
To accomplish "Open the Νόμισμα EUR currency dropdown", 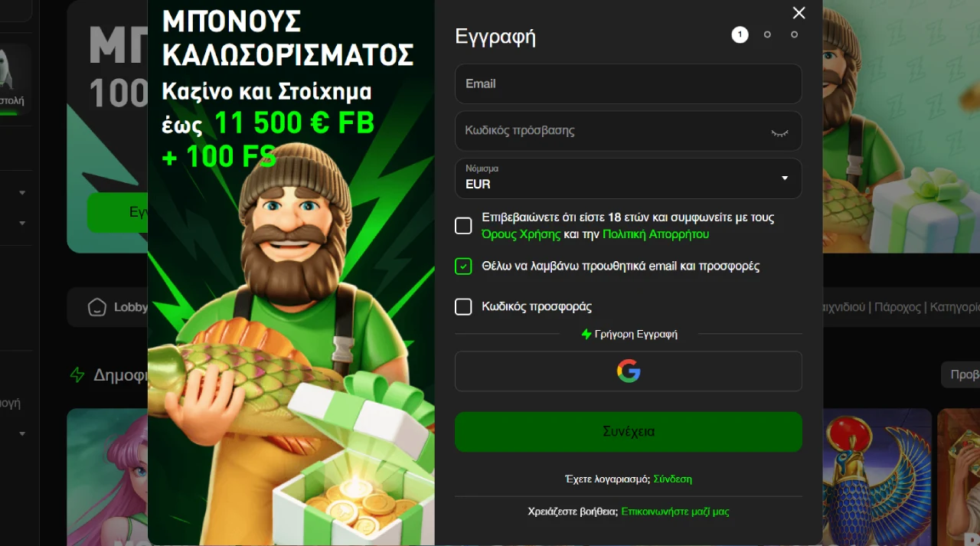I will click(629, 178).
